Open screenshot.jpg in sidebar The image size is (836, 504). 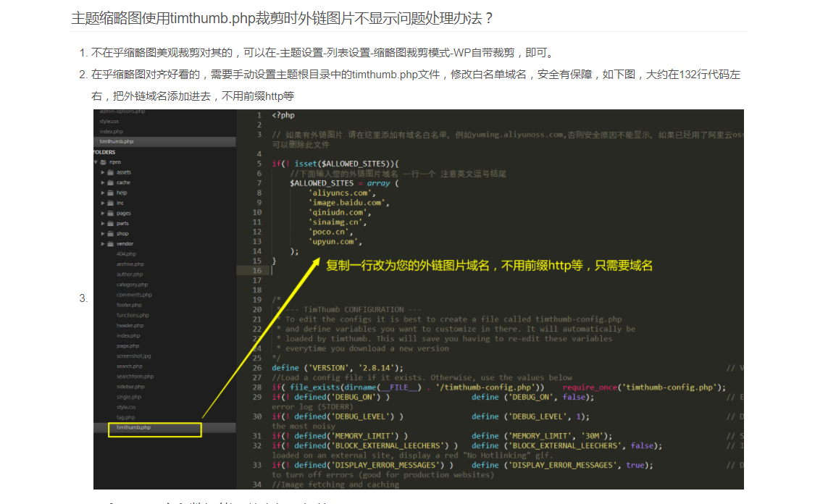click(134, 356)
